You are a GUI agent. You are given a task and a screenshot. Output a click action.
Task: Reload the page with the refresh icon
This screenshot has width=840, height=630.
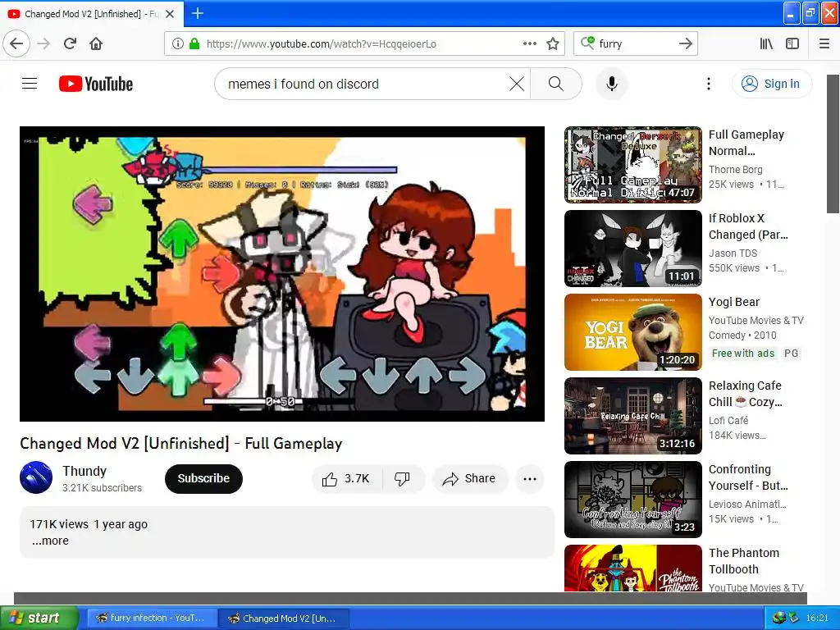pyautogui.click(x=70, y=43)
